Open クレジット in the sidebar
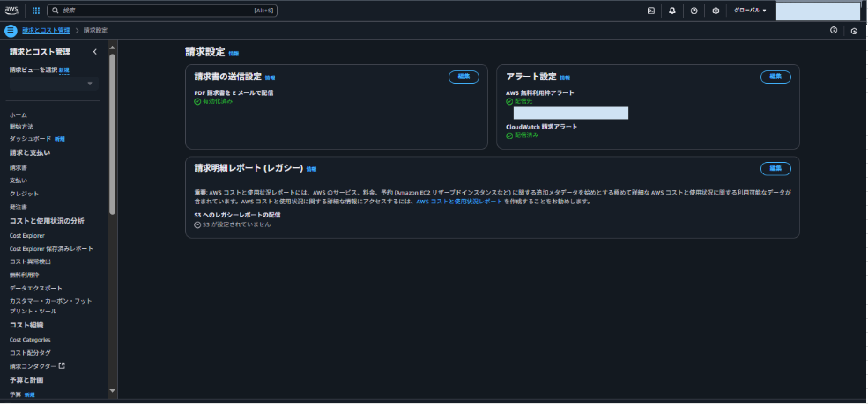Viewport: 868px width, 404px height. tap(25, 194)
